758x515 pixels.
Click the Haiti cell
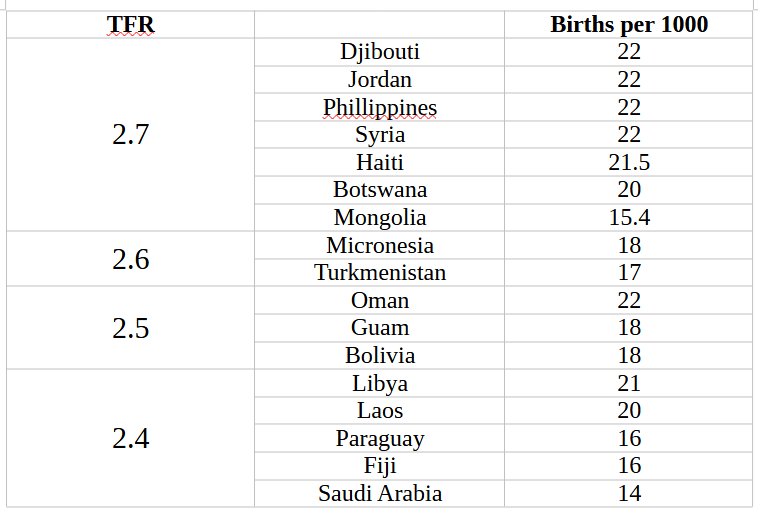tap(379, 162)
